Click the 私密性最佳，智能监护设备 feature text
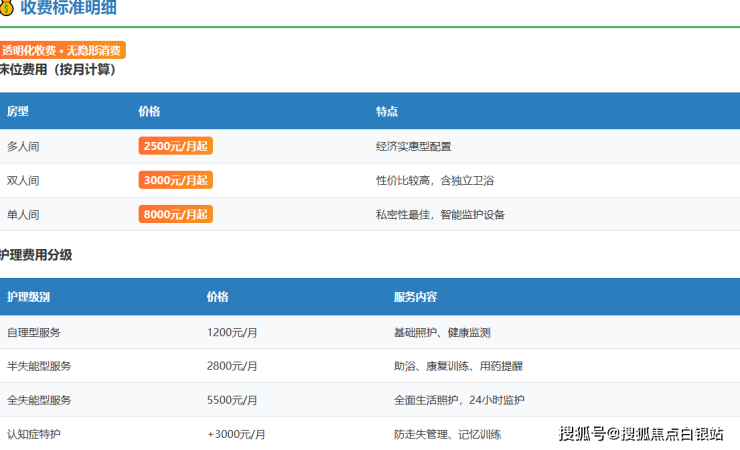740x450 pixels. tap(440, 214)
